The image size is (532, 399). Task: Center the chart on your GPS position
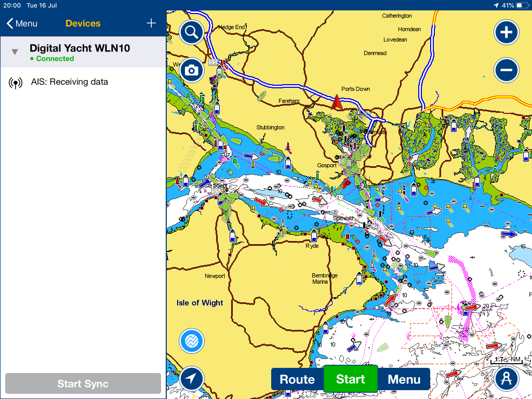(x=191, y=378)
